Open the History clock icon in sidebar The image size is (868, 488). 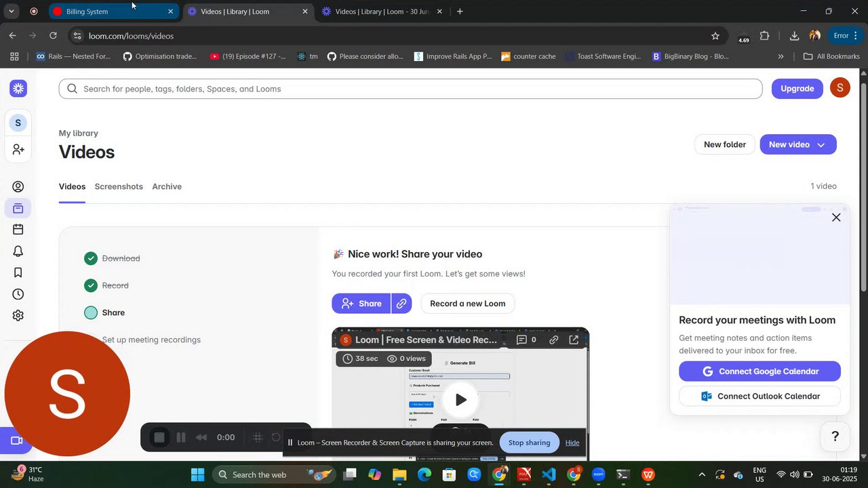[18, 294]
